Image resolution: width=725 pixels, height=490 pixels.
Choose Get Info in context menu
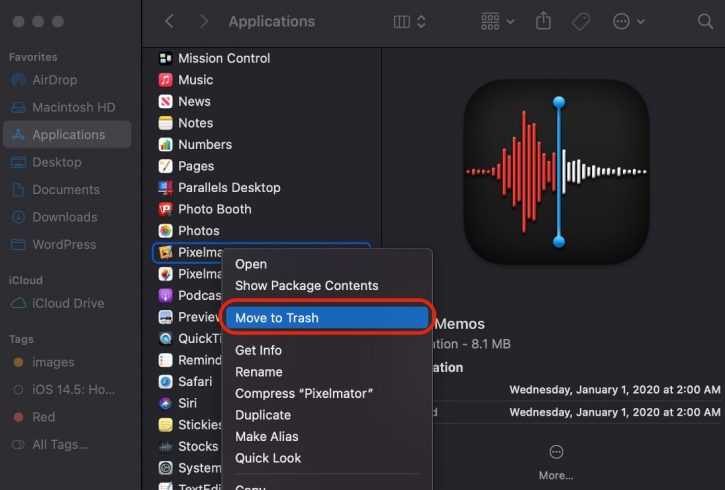coord(327,350)
